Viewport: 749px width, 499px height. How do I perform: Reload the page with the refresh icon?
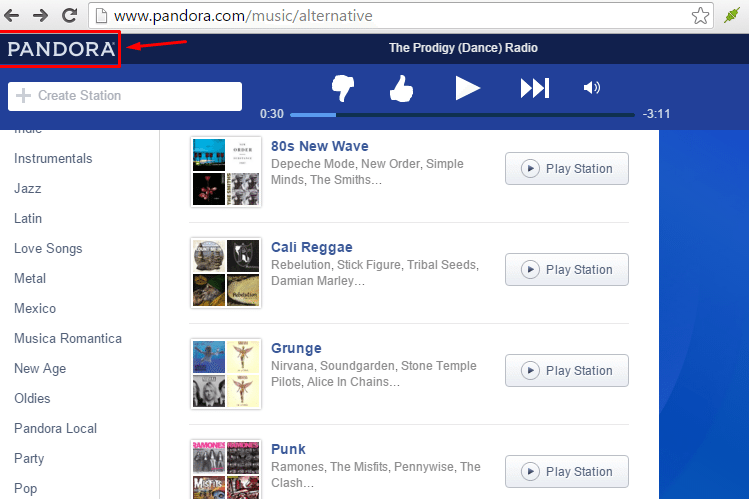[x=70, y=15]
